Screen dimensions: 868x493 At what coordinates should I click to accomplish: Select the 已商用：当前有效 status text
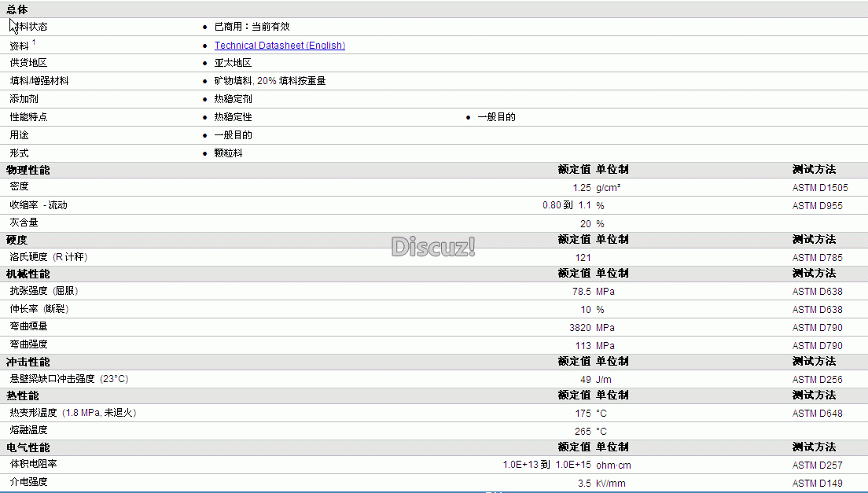point(252,27)
